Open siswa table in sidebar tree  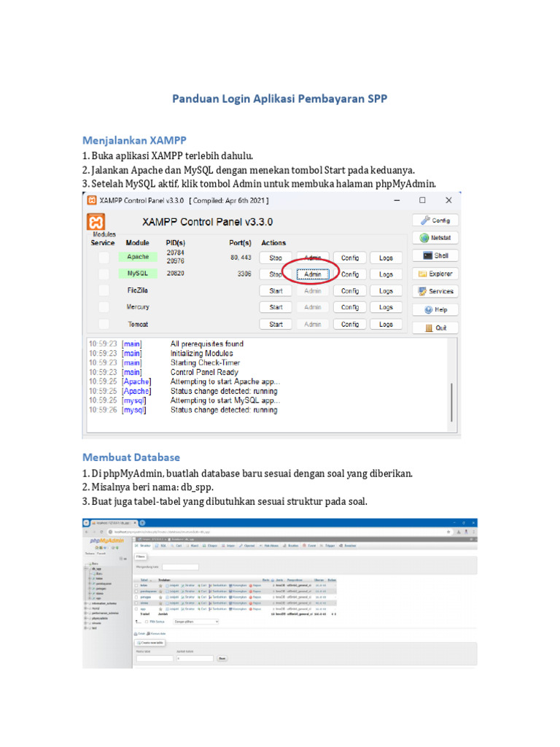point(99,594)
